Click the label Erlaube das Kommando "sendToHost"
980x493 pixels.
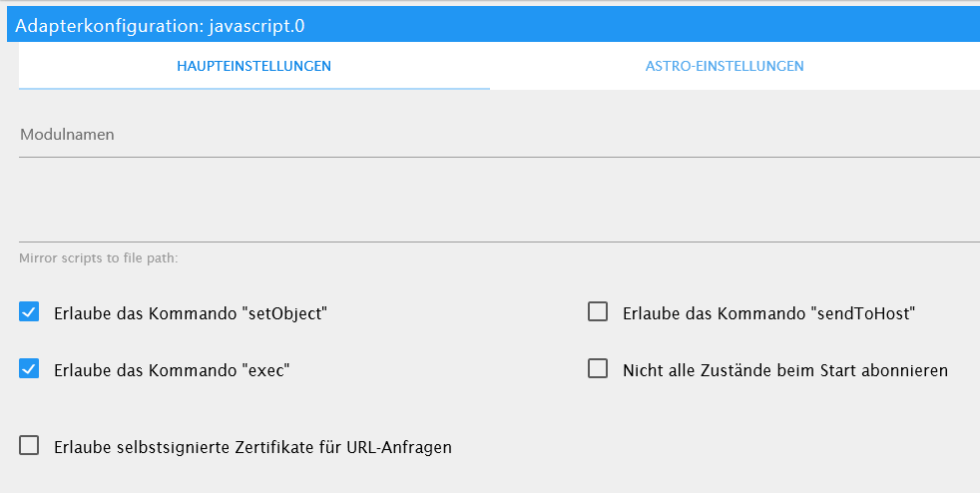[768, 313]
